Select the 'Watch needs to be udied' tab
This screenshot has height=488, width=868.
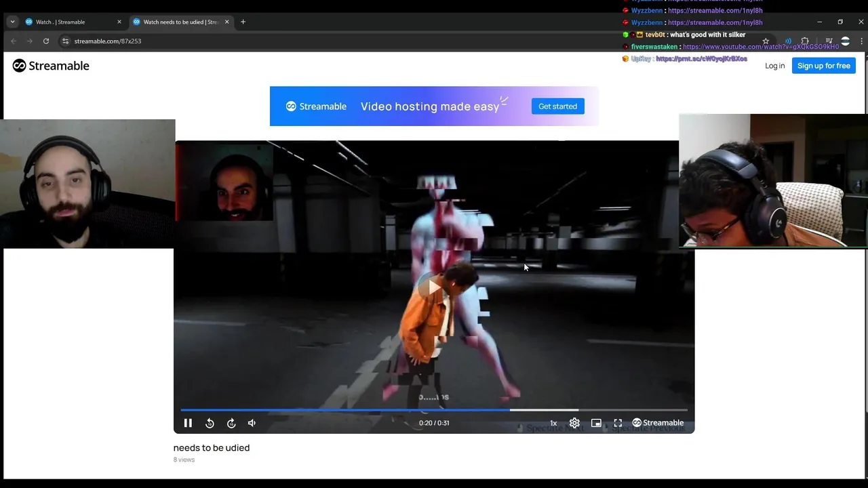point(180,22)
